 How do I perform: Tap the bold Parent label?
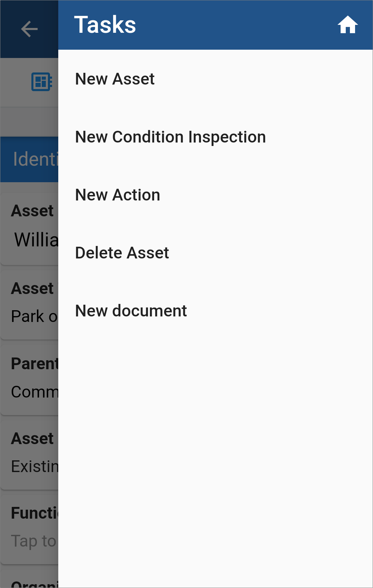(x=35, y=363)
